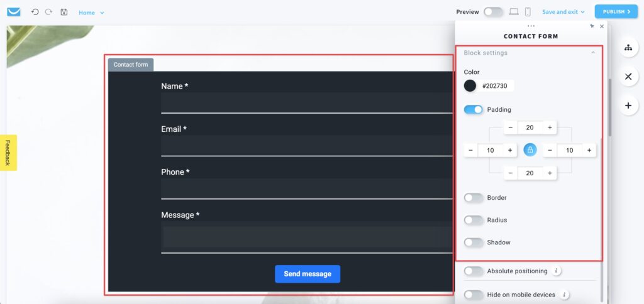Click the GetResponse envelope logo
The height and width of the screenshot is (304, 644).
[x=14, y=12]
